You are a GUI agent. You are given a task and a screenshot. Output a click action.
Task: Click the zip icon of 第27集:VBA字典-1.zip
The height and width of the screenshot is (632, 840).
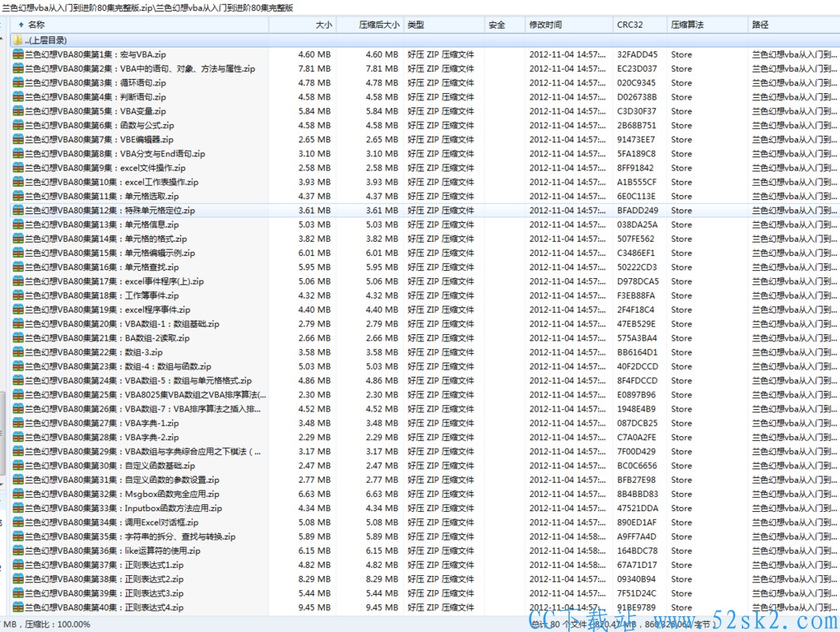(17, 423)
